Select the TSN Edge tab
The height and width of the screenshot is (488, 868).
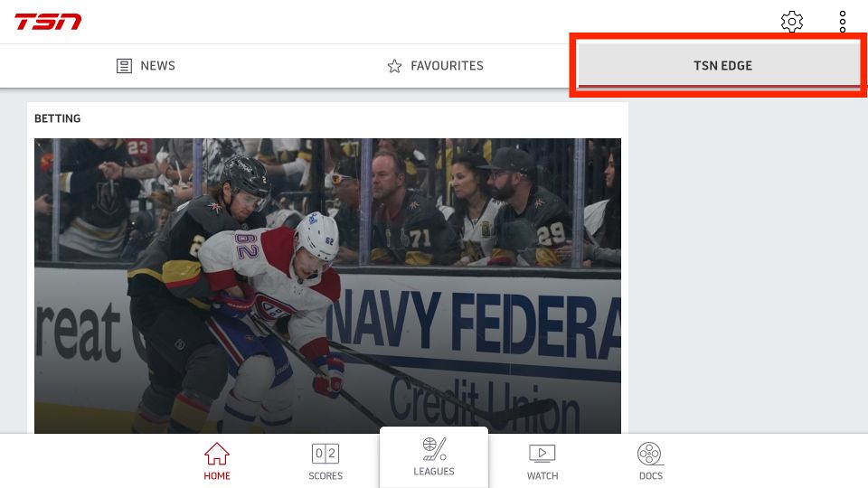(722, 66)
